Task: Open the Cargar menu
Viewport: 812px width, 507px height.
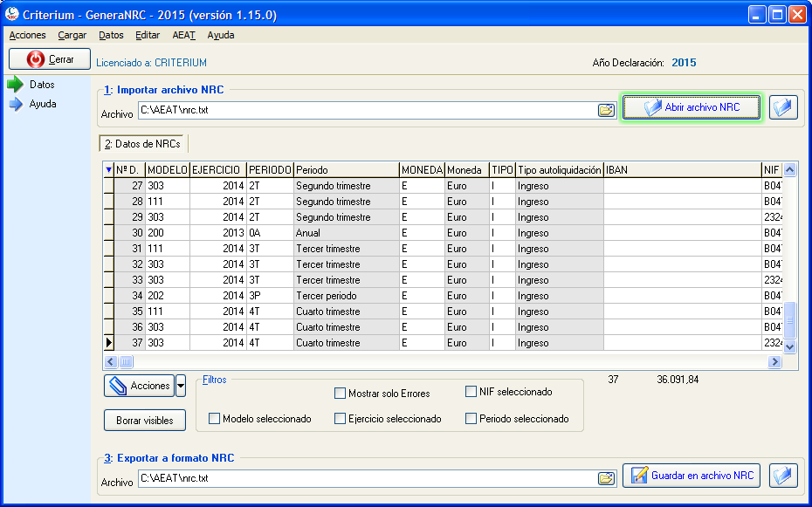Action: 72,35
